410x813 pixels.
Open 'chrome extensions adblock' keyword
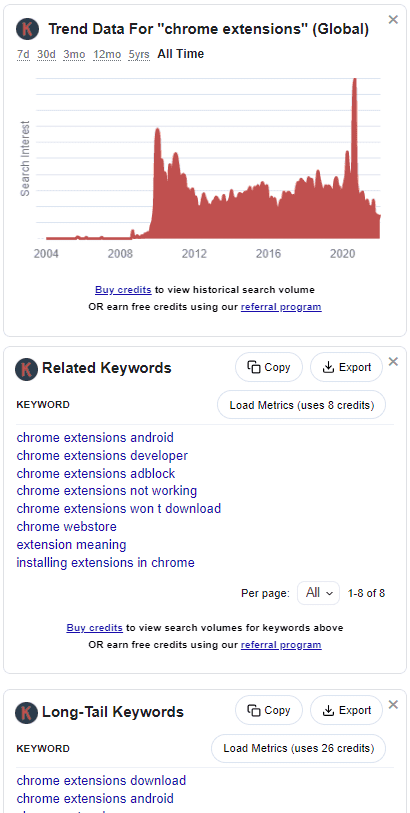click(x=96, y=473)
